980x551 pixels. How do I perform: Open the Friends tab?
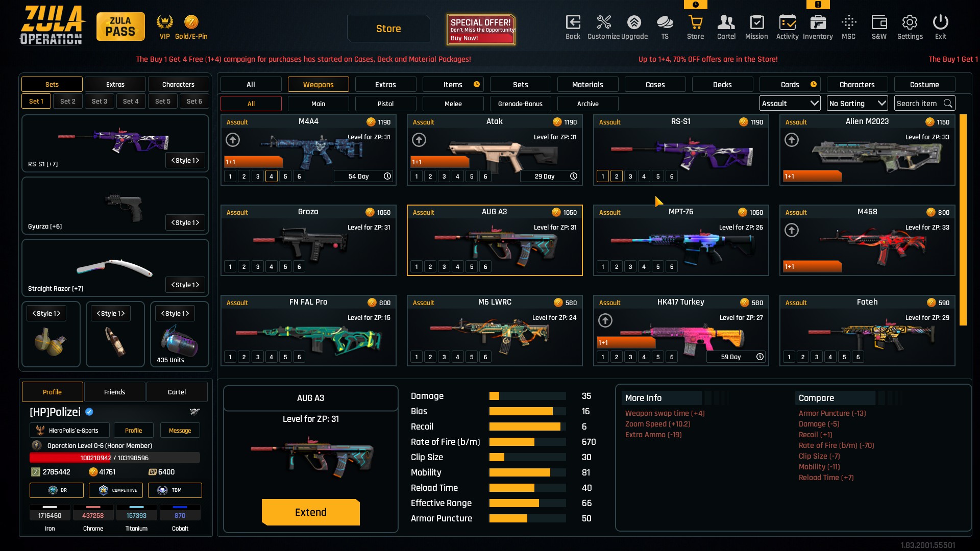pos(114,392)
